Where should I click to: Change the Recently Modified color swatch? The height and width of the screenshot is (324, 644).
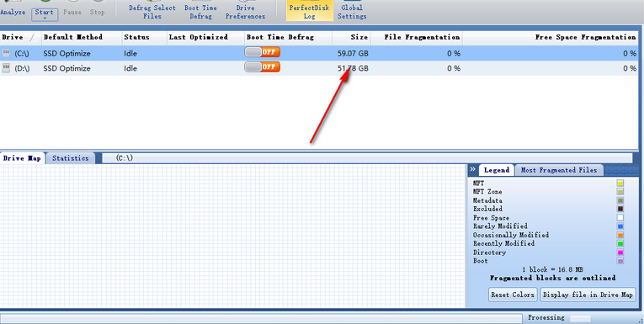point(620,244)
